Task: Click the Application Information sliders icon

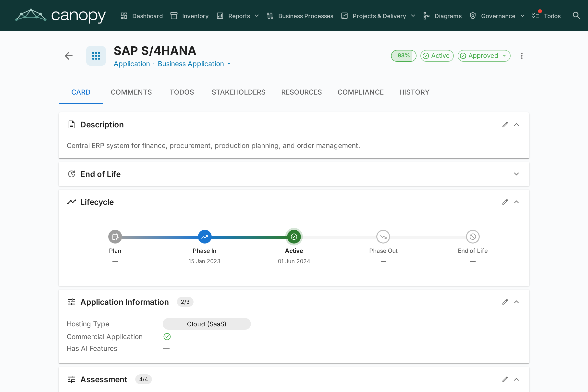Action: click(x=72, y=302)
